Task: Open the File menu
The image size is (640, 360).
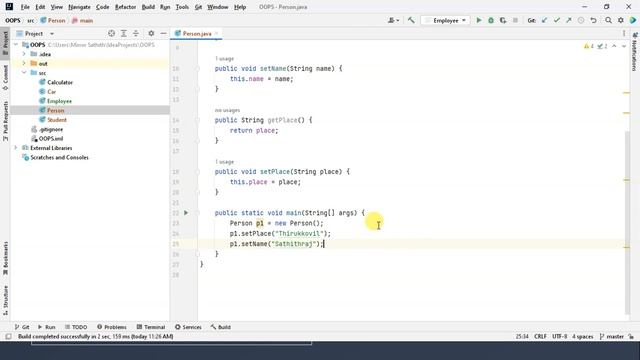Action: click(x=25, y=7)
